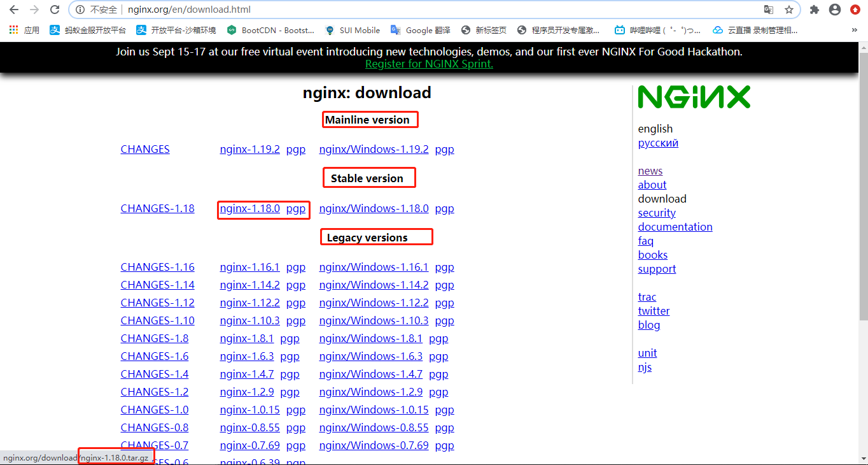Switch site language to русский
This screenshot has width=868, height=465.
(657, 143)
